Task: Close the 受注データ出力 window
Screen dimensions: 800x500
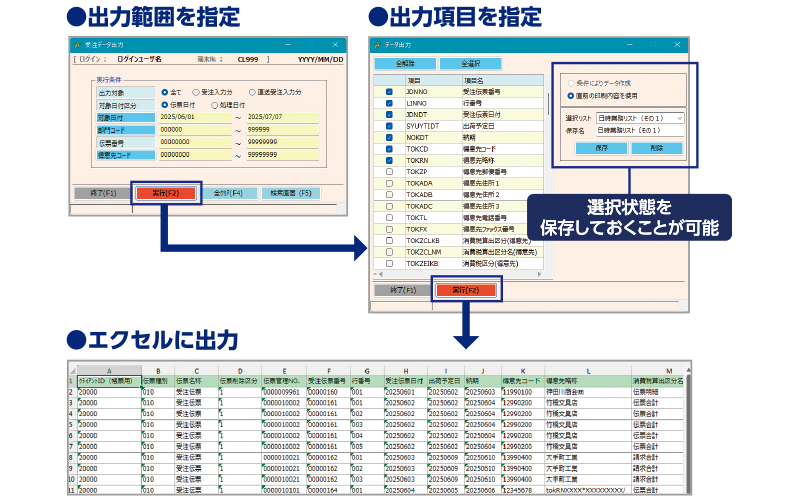Action: pos(335,45)
